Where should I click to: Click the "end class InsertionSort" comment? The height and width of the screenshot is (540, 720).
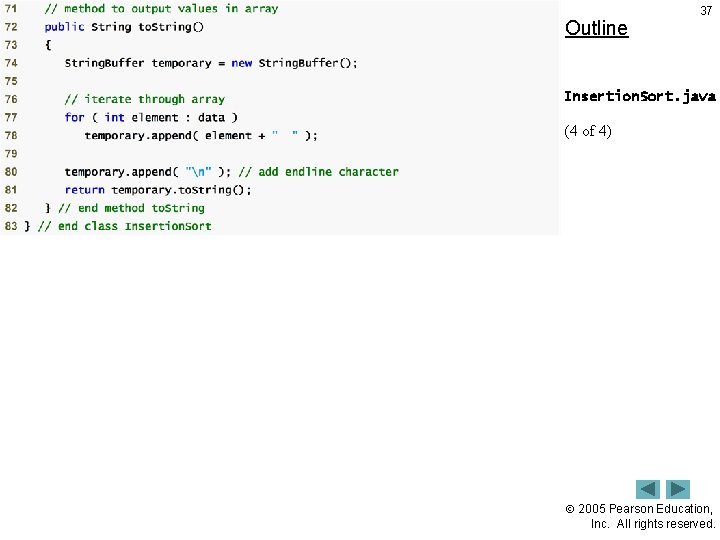pos(124,226)
